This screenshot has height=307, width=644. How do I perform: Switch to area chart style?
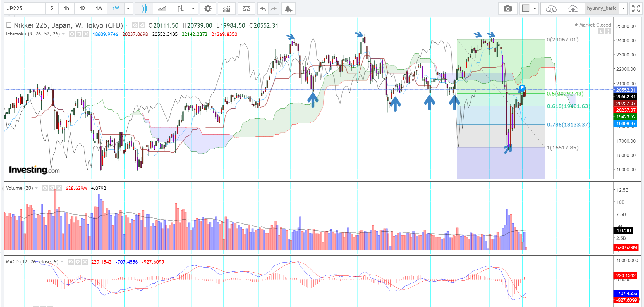(x=162, y=9)
